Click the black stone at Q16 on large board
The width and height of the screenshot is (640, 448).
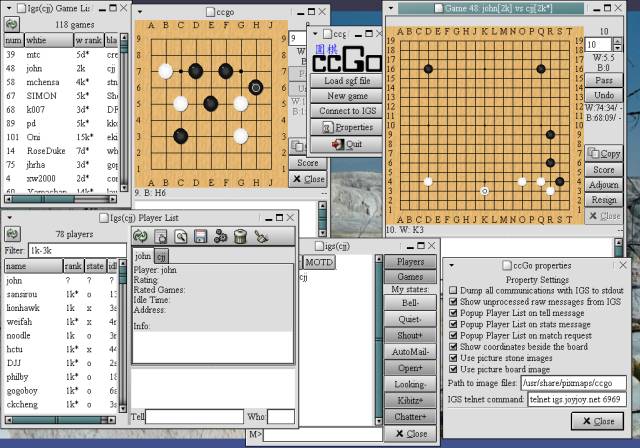[x=541, y=69]
